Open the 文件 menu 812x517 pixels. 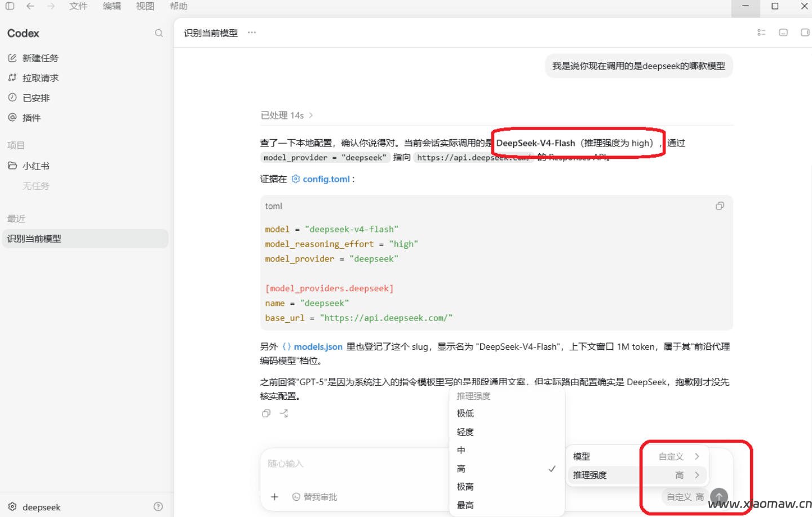pyautogui.click(x=78, y=6)
